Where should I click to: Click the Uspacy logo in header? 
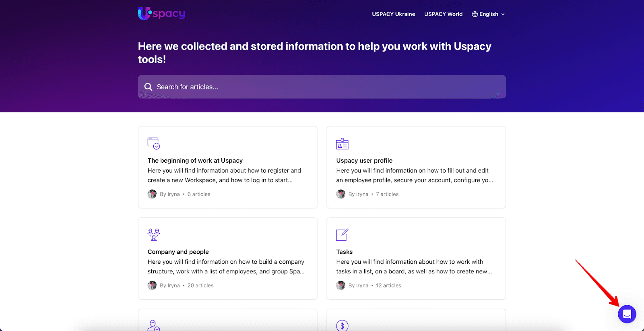tap(161, 14)
